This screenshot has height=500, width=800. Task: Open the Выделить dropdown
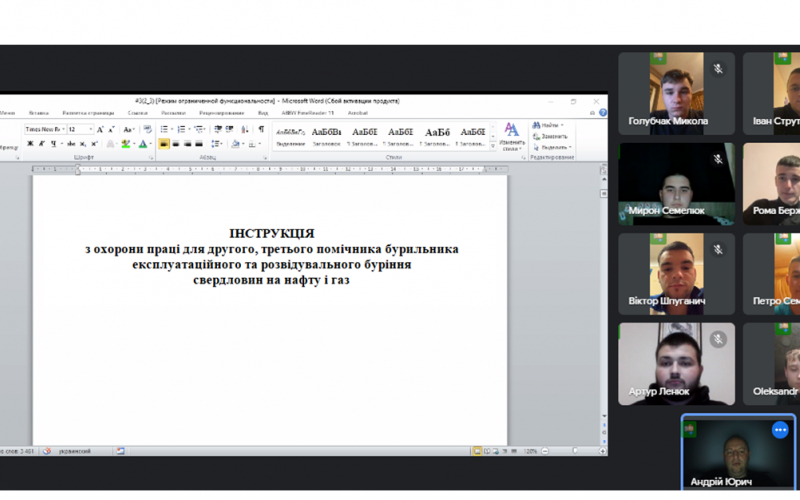(x=552, y=147)
